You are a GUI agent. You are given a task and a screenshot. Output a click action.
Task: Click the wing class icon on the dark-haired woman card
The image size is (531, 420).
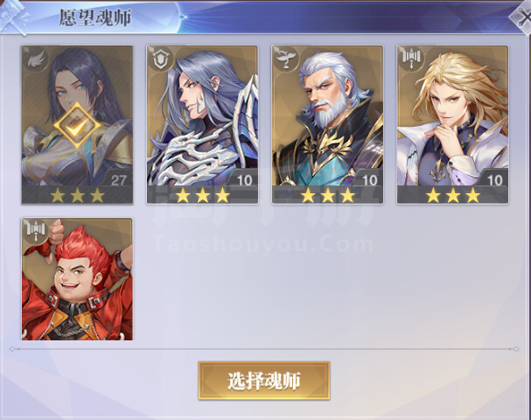click(x=36, y=60)
